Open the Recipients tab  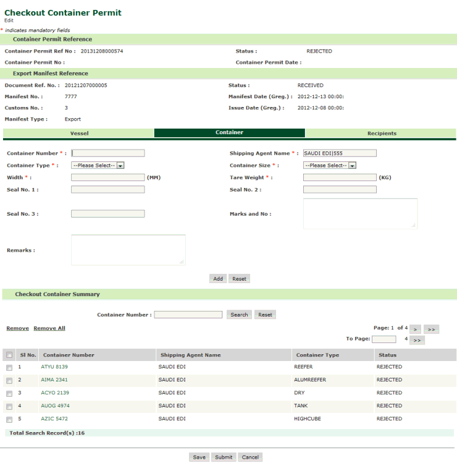[381, 133]
